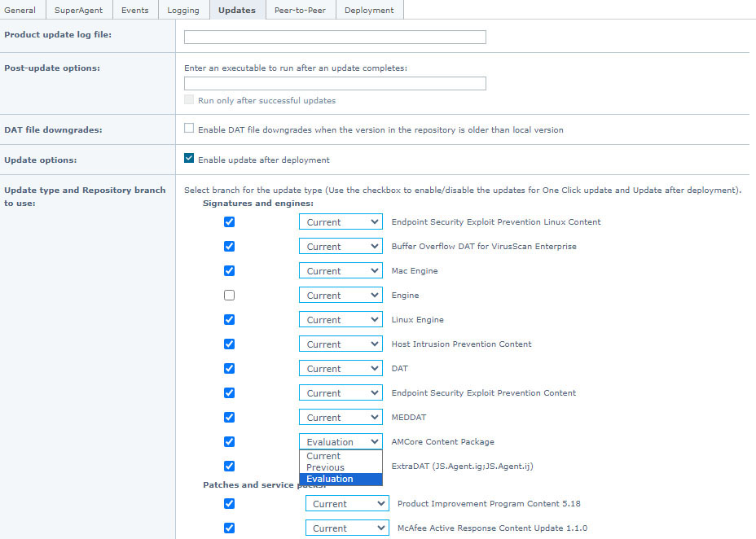This screenshot has width=756, height=539.
Task: Toggle Run only after successful updates checkbox
Action: coord(189,99)
